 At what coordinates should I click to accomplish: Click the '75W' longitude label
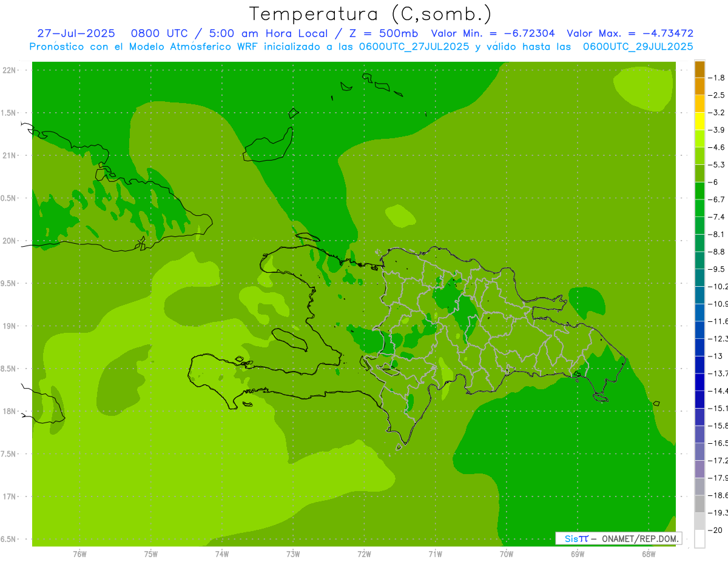coord(151,554)
